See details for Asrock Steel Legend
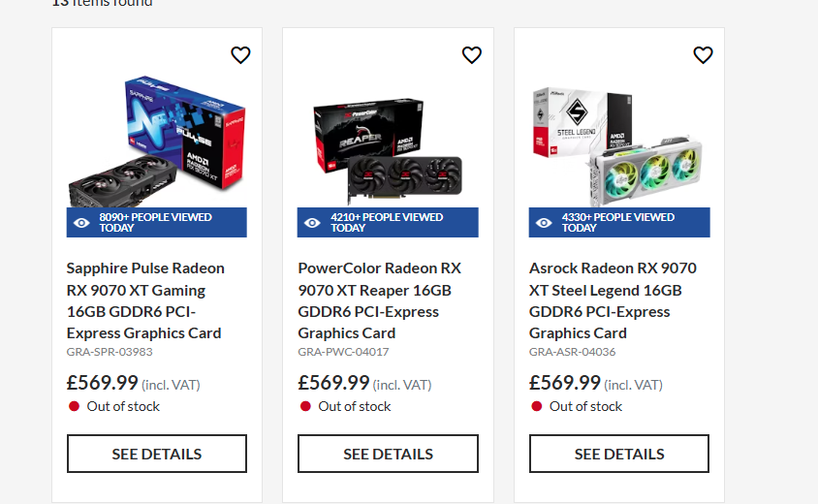Image resolution: width=818 pixels, height=504 pixels. [x=619, y=454]
